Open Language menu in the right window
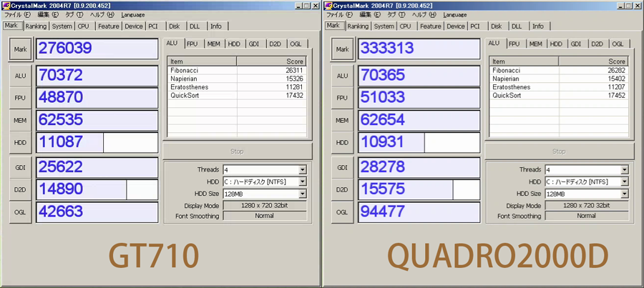The width and height of the screenshot is (644, 288). tap(455, 14)
